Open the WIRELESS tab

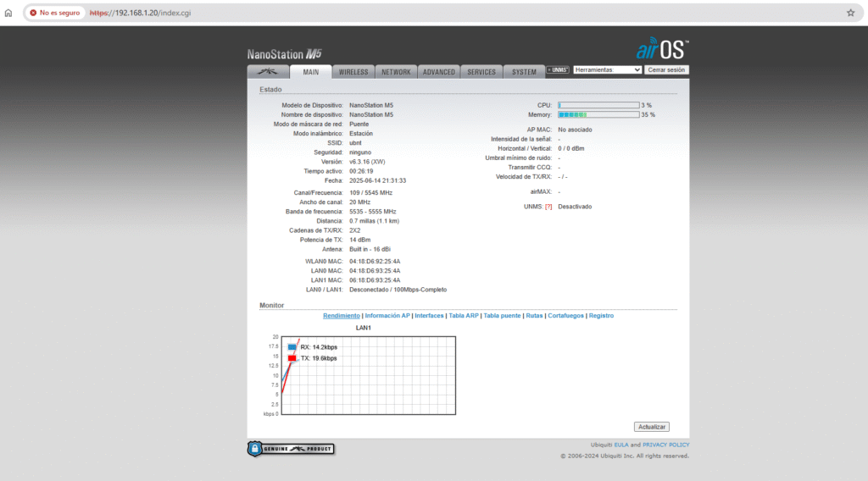[x=353, y=72]
